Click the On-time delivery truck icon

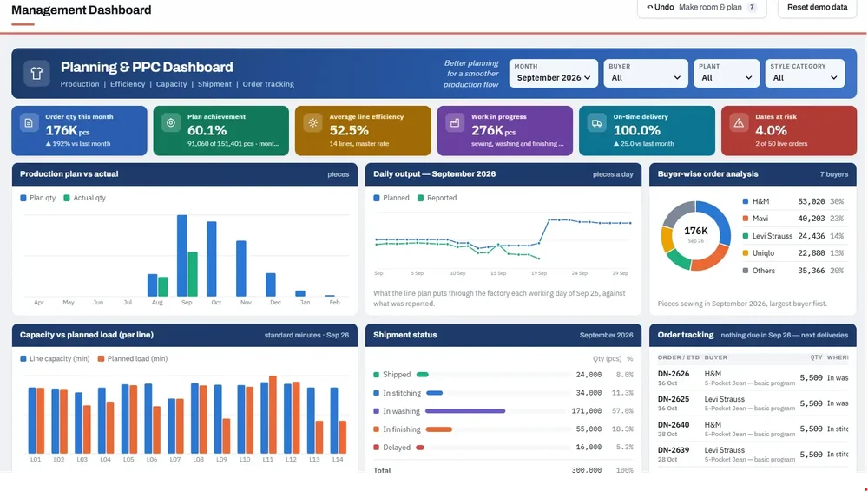[x=597, y=123]
